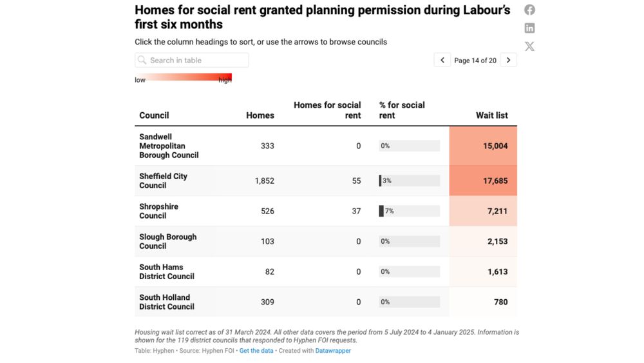Share the table on Facebook
The width and height of the screenshot is (644, 363).
(529, 10)
